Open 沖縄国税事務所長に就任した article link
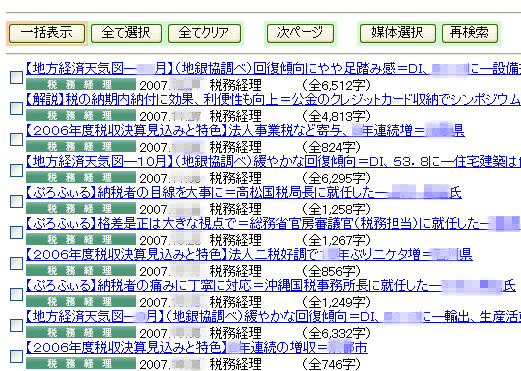521x371 pixels. [271, 286]
